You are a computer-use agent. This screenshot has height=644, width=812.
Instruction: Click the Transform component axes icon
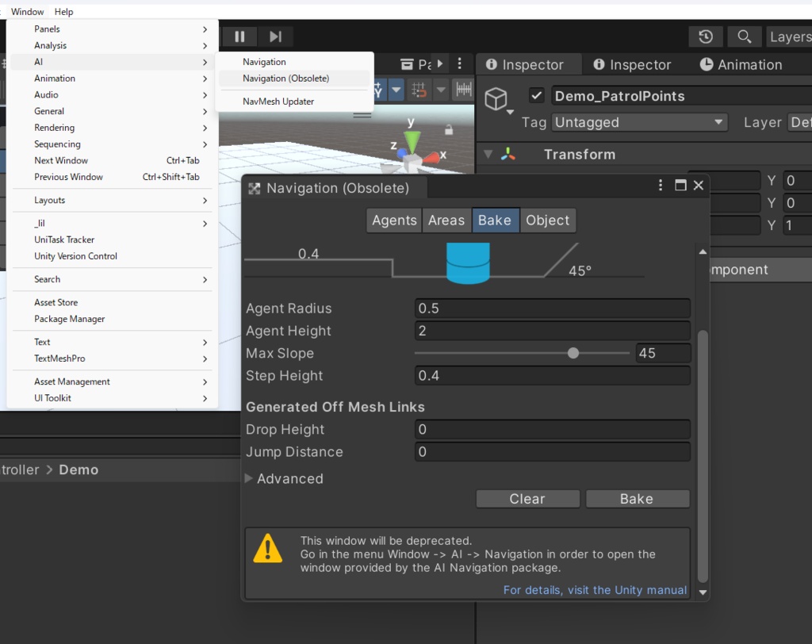508,154
